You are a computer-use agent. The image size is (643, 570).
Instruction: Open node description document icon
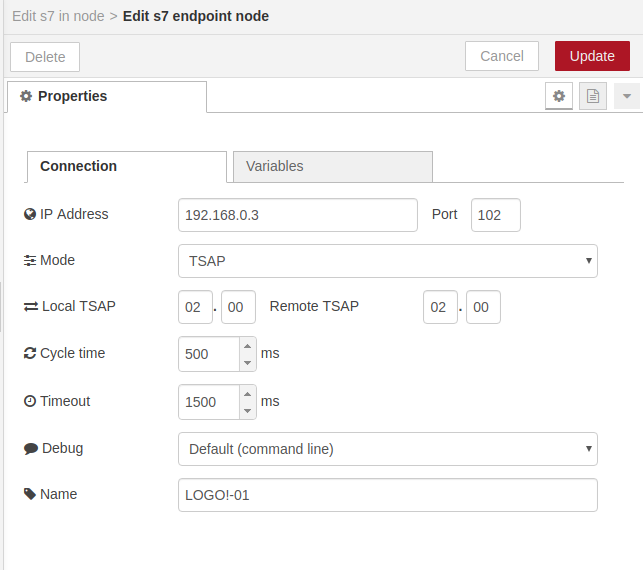pos(593,96)
